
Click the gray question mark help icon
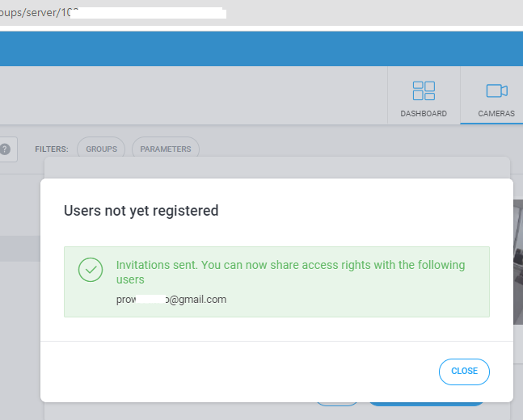tap(5, 149)
